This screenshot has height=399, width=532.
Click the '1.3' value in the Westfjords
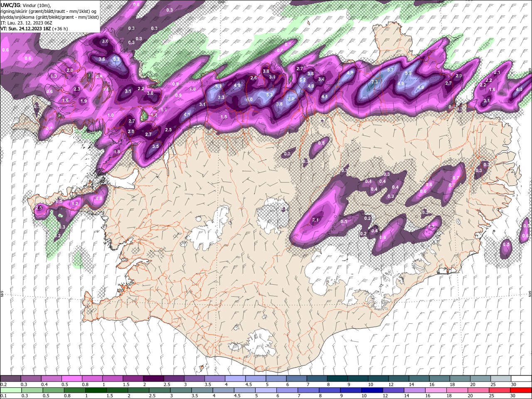(54, 76)
